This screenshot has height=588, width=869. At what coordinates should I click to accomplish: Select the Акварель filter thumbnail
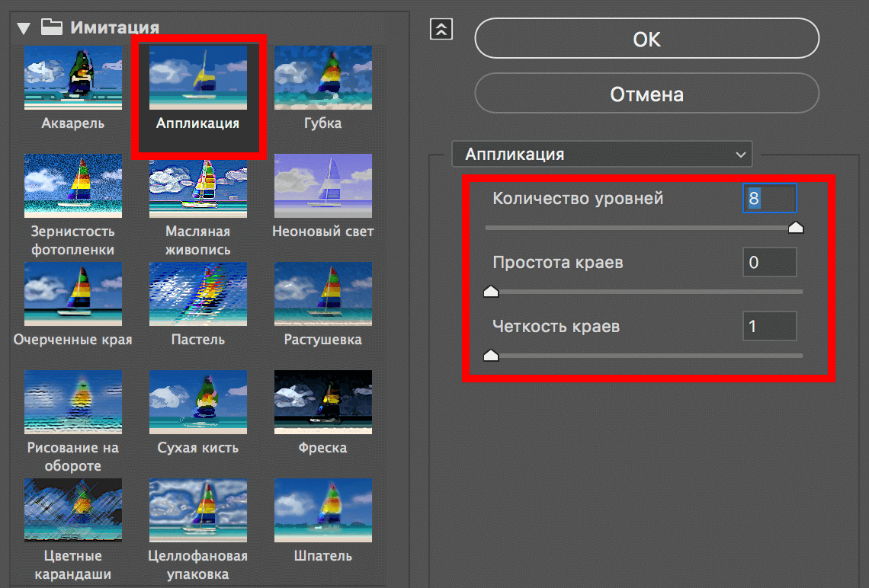coord(72,76)
